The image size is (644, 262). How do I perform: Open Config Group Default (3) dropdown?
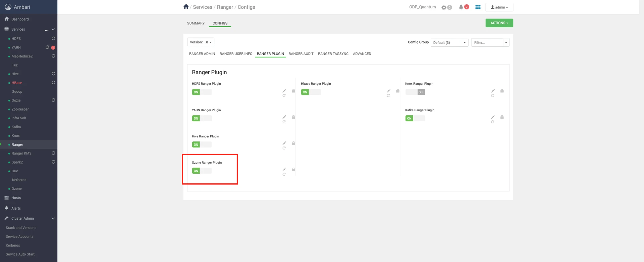tap(449, 42)
